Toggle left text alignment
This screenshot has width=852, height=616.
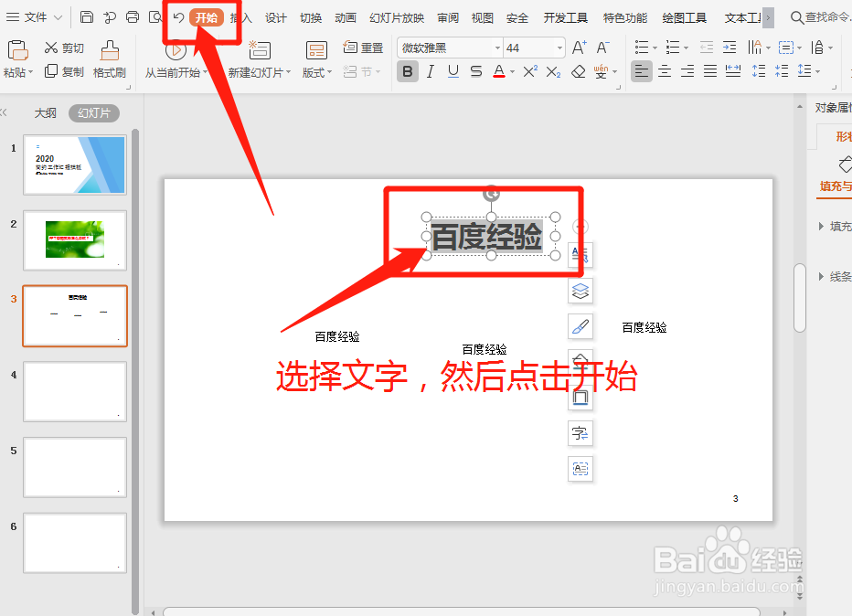click(642, 70)
